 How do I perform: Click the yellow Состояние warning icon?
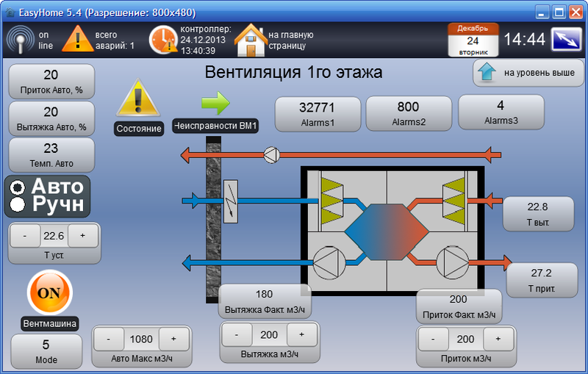[x=137, y=98]
